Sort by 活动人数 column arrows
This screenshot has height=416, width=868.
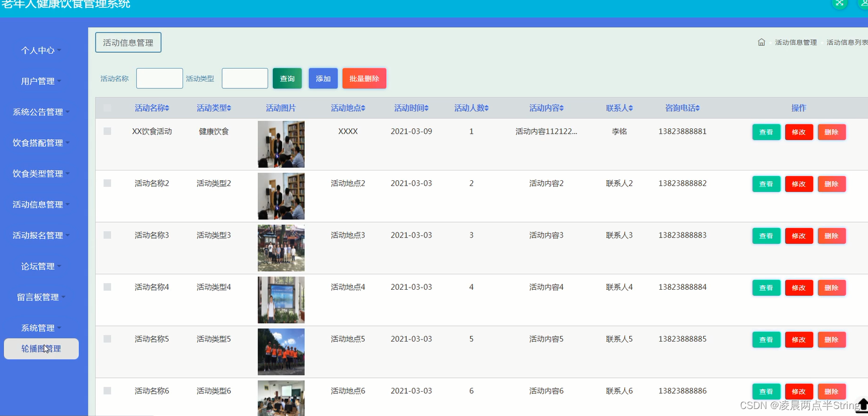[x=487, y=108]
